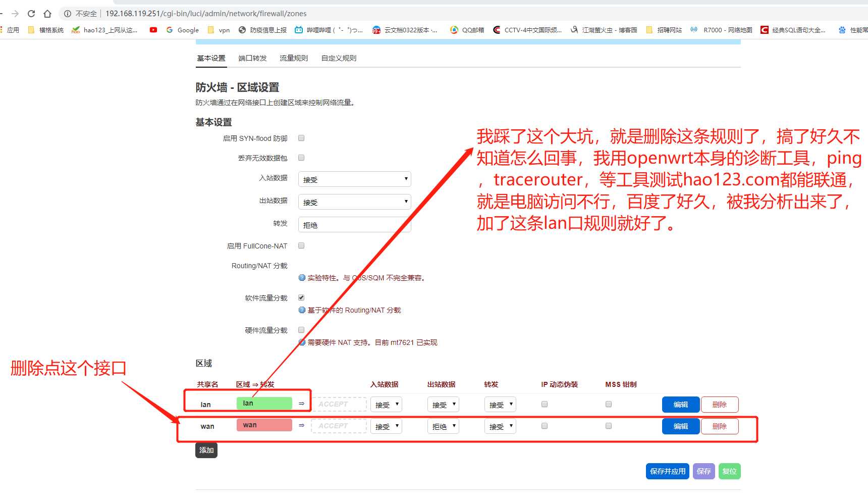Image resolution: width=868 pixels, height=498 pixels.
Task: Click the red wan zone label
Action: tap(264, 425)
